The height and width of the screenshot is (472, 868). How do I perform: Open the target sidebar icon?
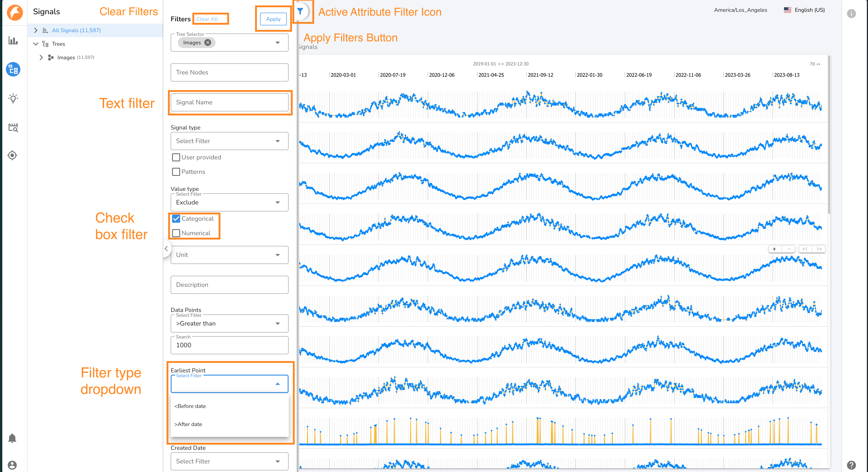click(x=12, y=155)
